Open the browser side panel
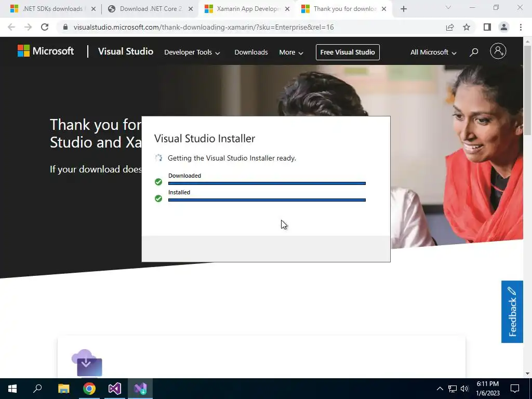 click(487, 27)
